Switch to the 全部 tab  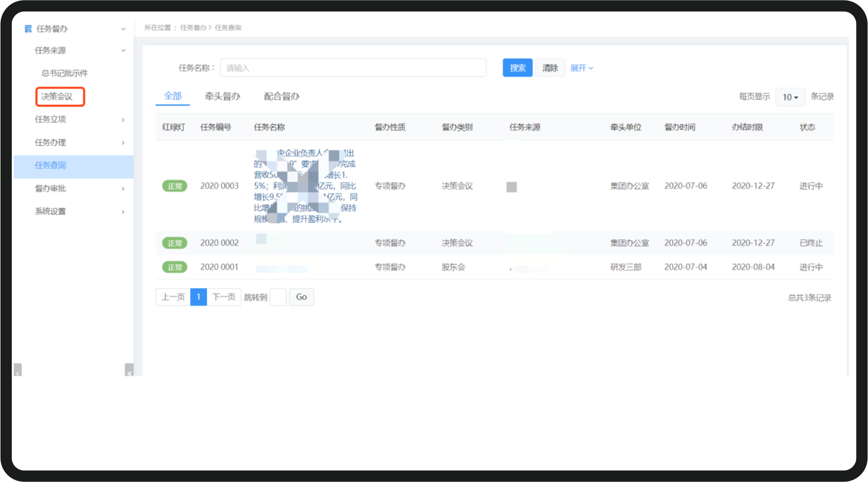(x=173, y=96)
